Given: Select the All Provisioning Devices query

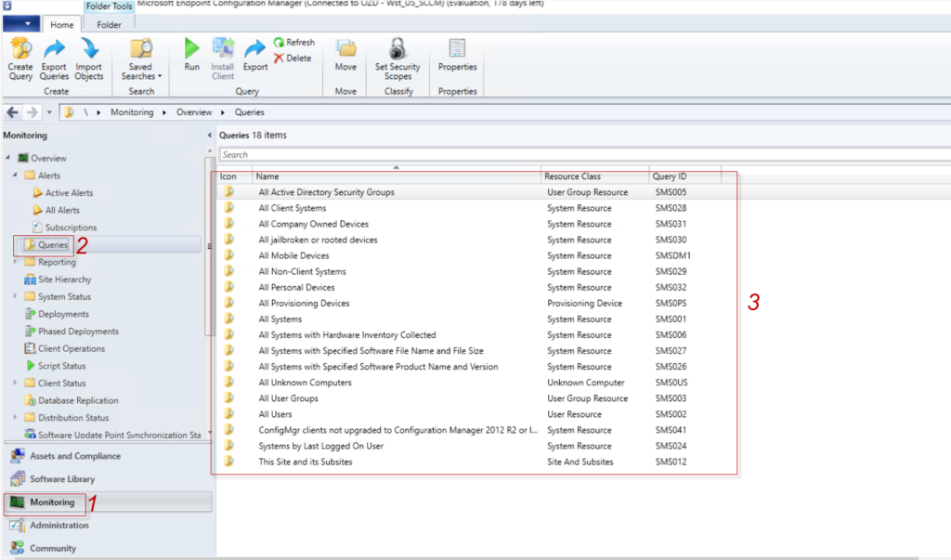Looking at the screenshot, I should 304,304.
